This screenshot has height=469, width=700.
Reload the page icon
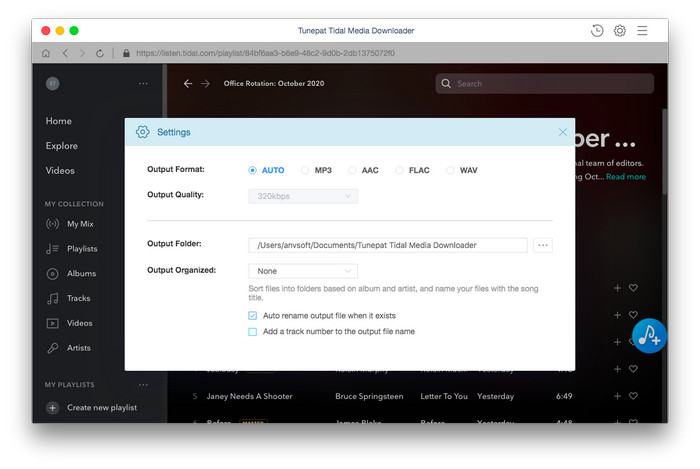[x=100, y=54]
